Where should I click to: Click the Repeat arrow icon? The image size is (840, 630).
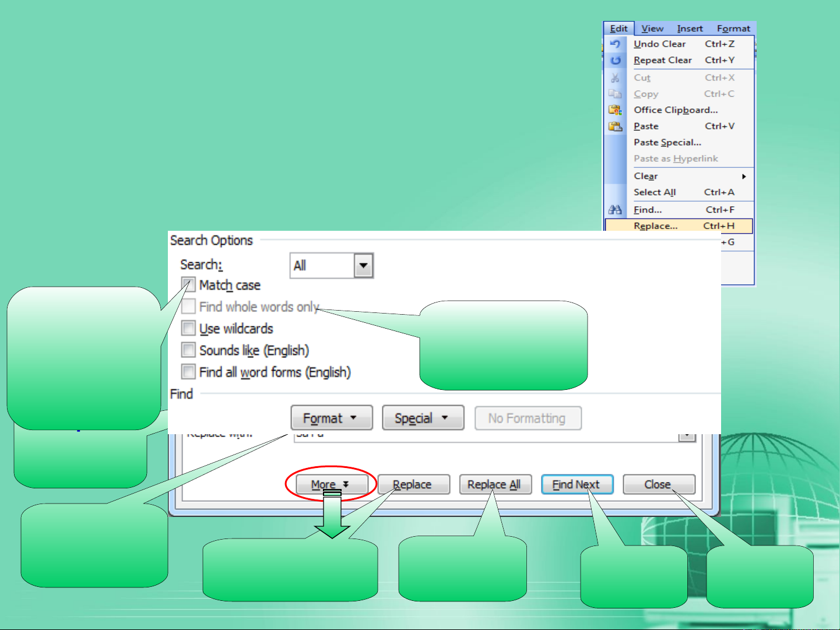point(615,60)
